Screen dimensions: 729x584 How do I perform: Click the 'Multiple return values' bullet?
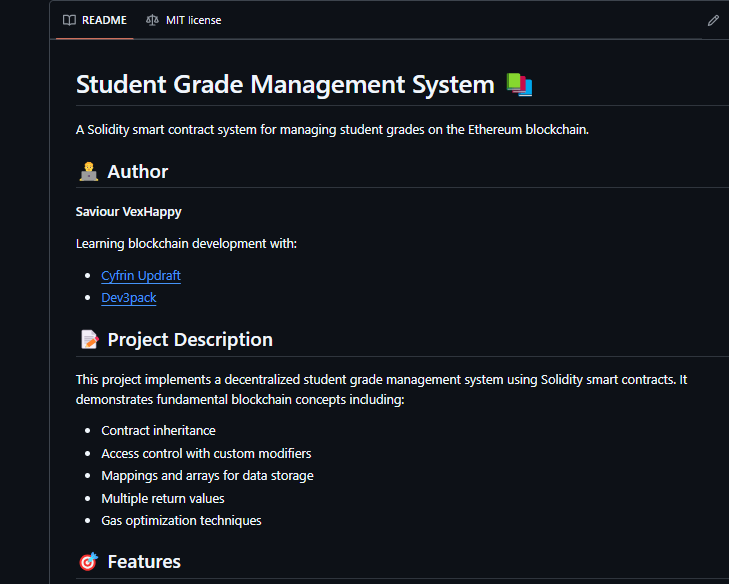[163, 498]
